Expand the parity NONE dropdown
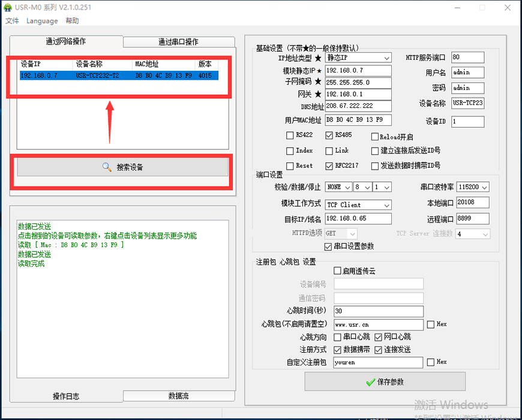Viewport: 522px width, 420px height. [x=347, y=187]
